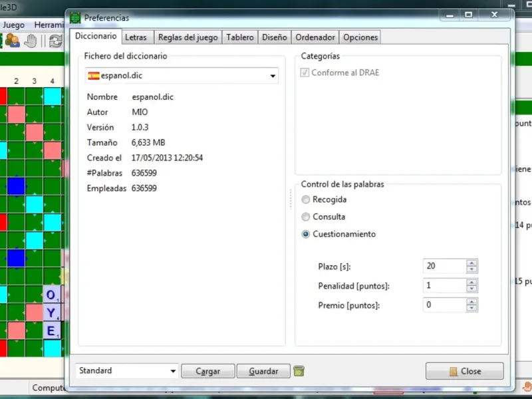Screen dimensions: 532x399
Task: Click the creation date 17/05/2013 12:20:54
Action: [167, 158]
